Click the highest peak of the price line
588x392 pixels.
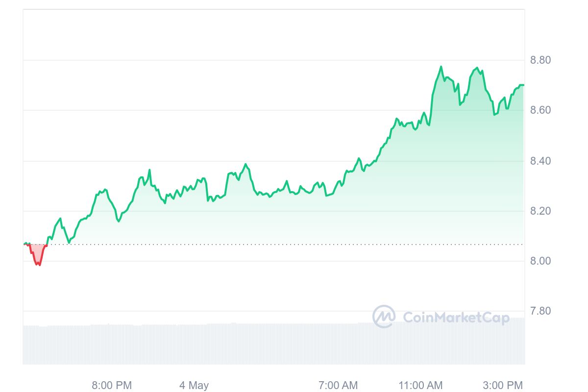click(x=441, y=67)
